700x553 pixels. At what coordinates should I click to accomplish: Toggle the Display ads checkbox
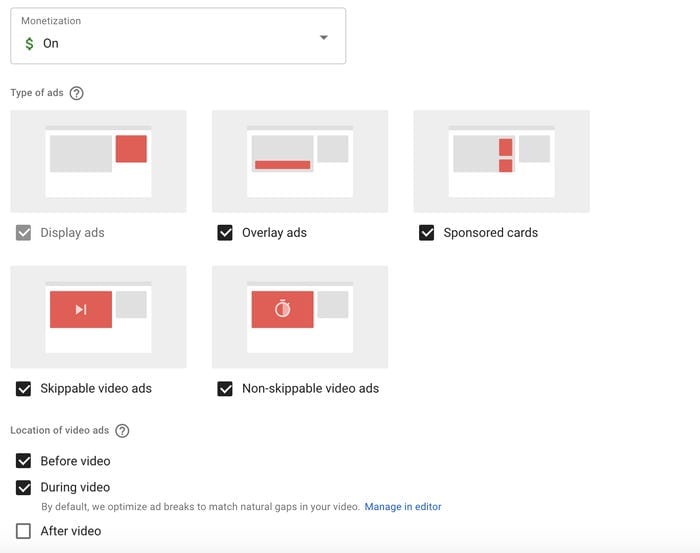(23, 233)
